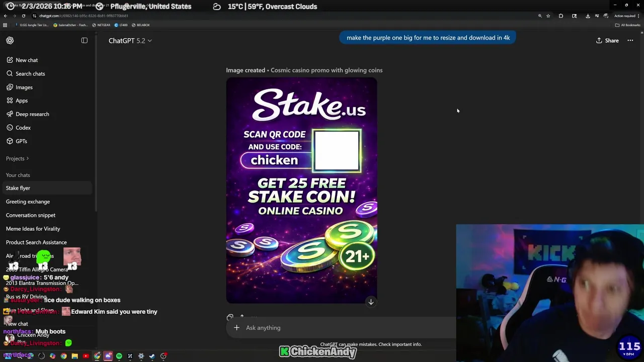The width and height of the screenshot is (644, 362).
Task: Open Spotify from the taskbar
Action: [119, 356]
